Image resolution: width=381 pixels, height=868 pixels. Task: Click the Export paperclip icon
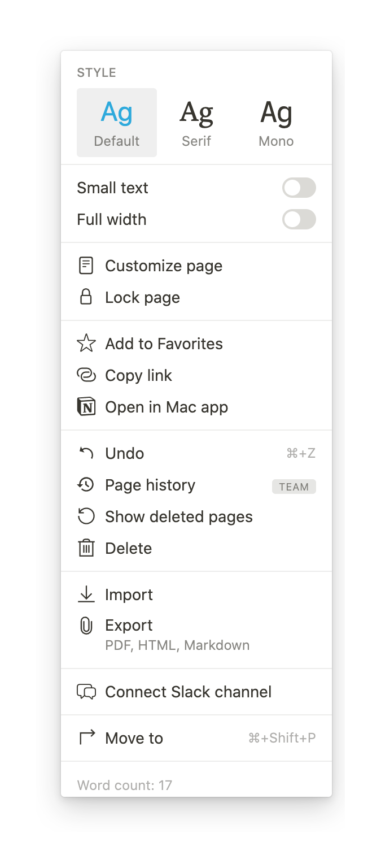tap(86, 625)
